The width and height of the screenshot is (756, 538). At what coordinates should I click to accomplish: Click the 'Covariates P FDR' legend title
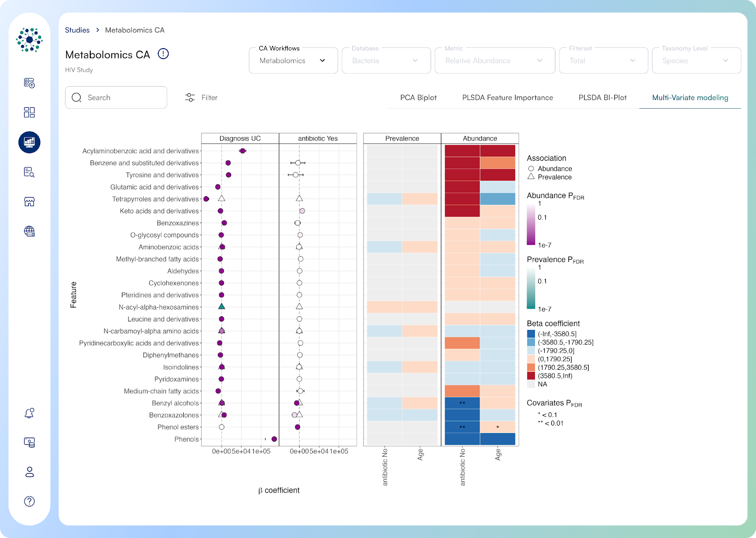[554, 403]
